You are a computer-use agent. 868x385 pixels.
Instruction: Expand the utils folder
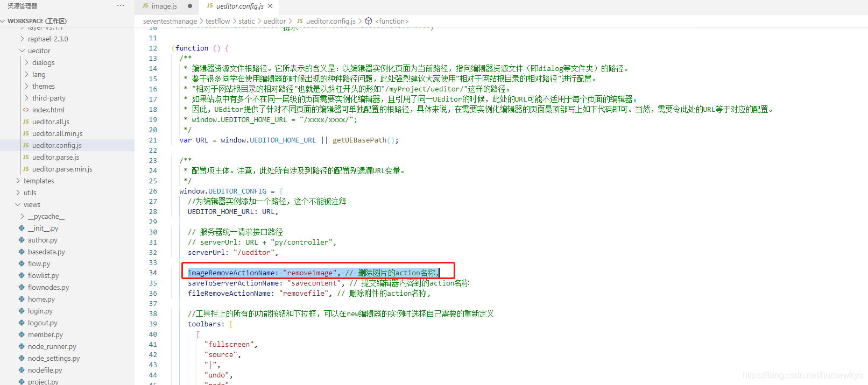30,192
